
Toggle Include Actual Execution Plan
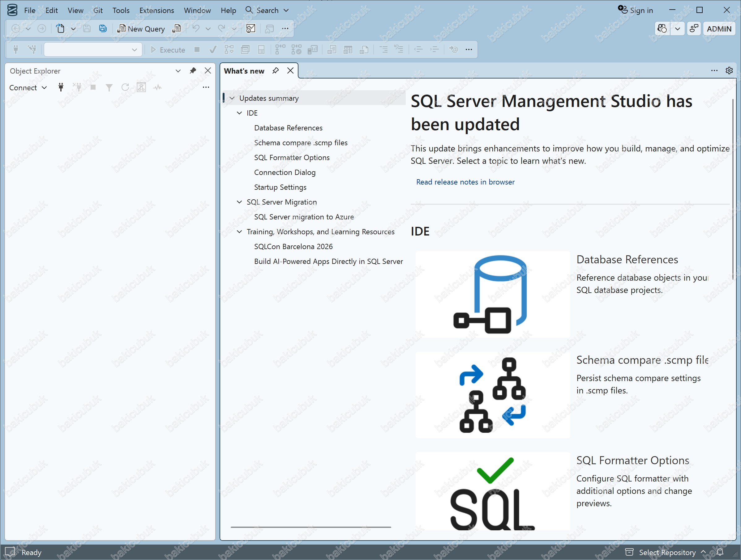click(280, 50)
